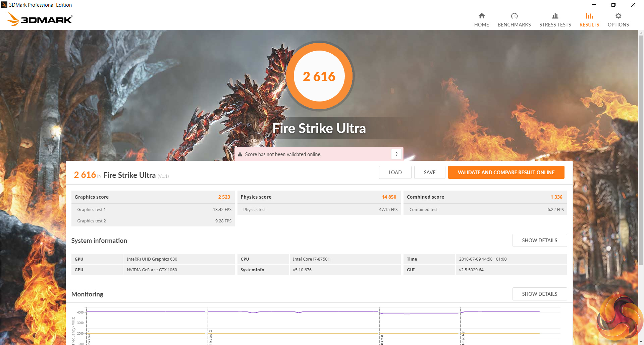
Task: Click the LOAD button
Action: click(x=395, y=172)
